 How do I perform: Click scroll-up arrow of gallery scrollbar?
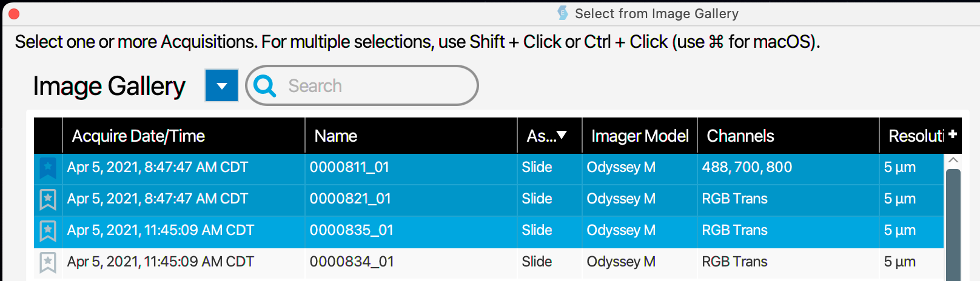click(953, 160)
